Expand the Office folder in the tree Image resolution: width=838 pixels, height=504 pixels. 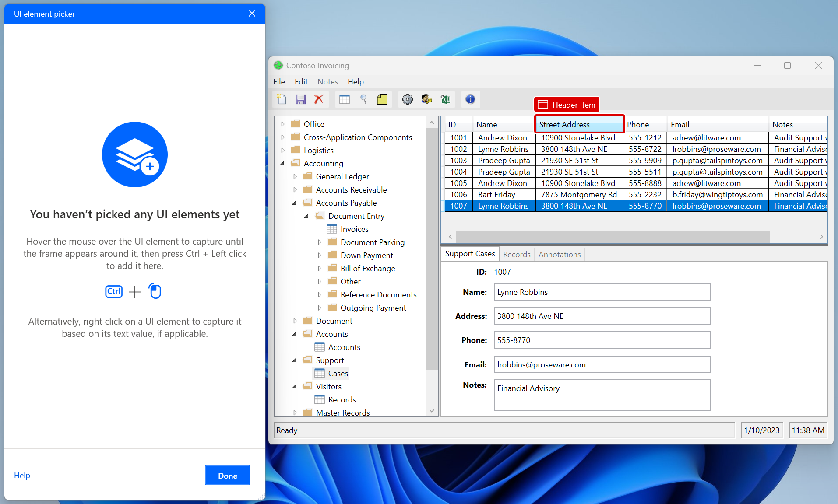[283, 124]
